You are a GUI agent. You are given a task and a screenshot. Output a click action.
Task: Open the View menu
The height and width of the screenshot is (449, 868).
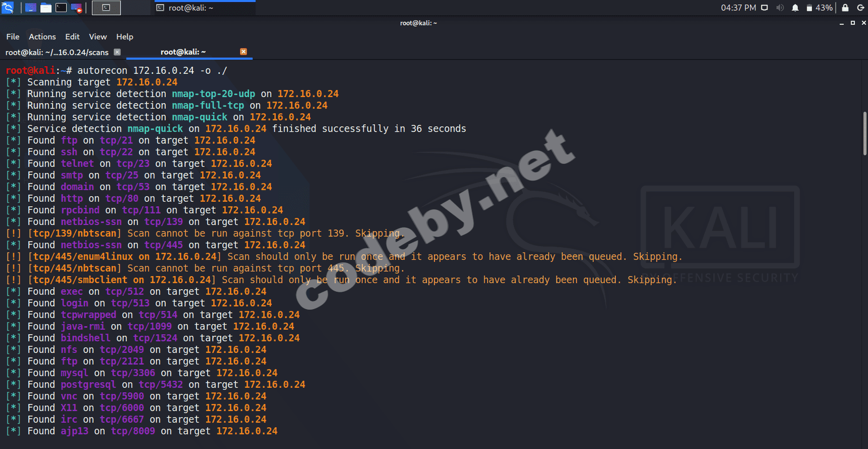click(x=98, y=37)
